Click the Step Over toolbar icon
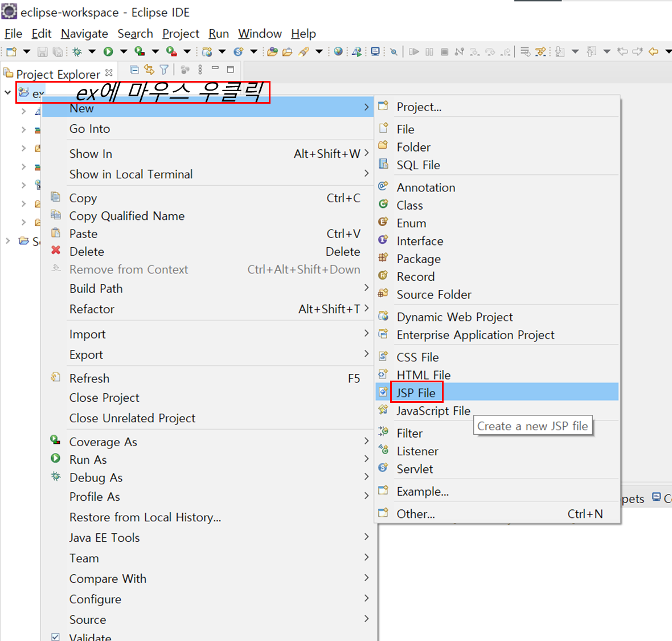Screen dimensions: 672x641 pos(490,52)
